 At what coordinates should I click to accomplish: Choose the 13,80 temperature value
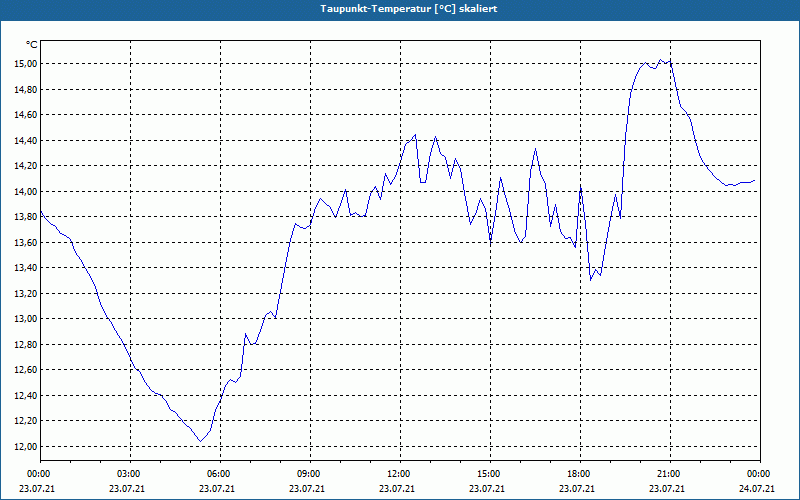click(x=27, y=217)
